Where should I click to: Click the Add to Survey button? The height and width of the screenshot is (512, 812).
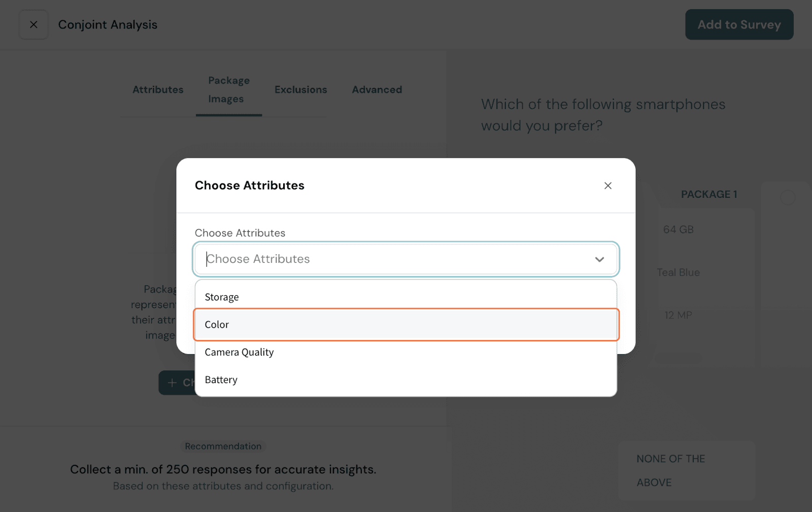[739, 24]
